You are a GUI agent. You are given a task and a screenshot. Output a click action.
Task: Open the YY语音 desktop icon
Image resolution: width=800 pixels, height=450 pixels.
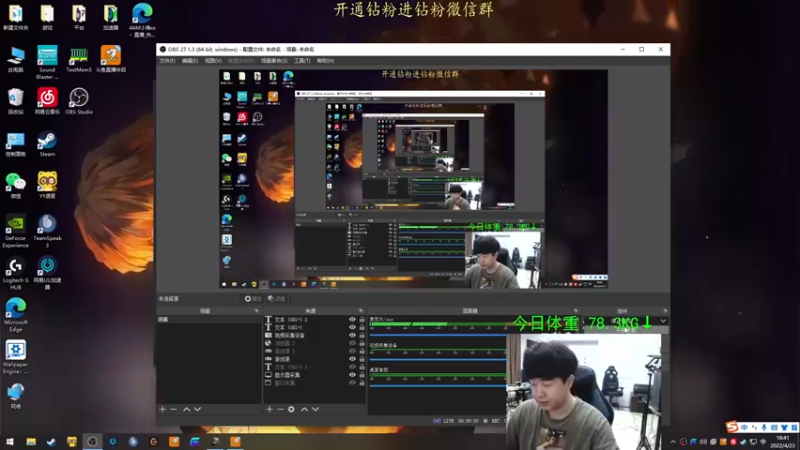47,186
